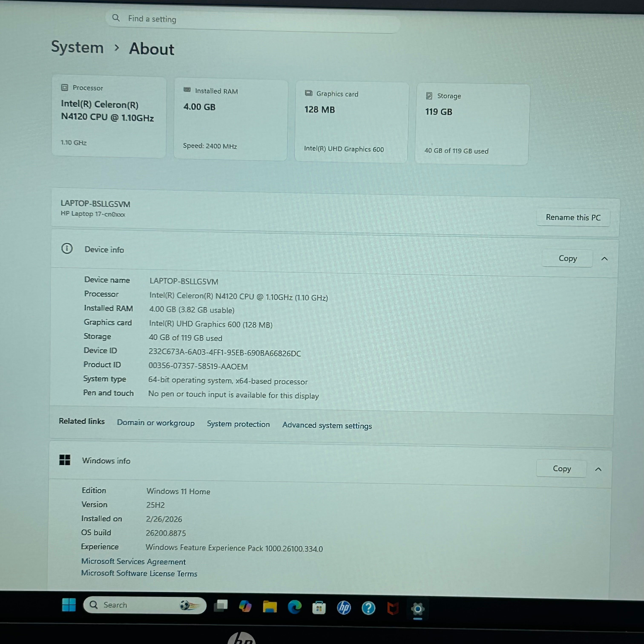Open System protection link
644x644 pixels.
238,424
